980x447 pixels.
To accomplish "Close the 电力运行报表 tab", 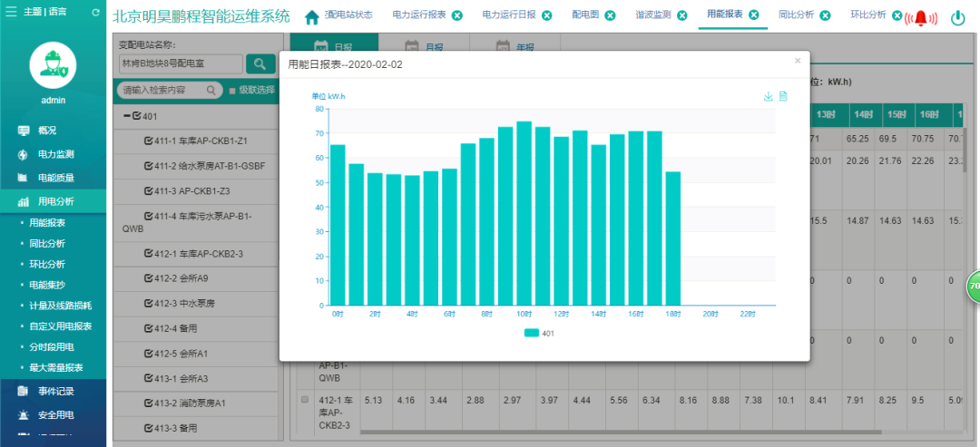I will click(x=456, y=15).
